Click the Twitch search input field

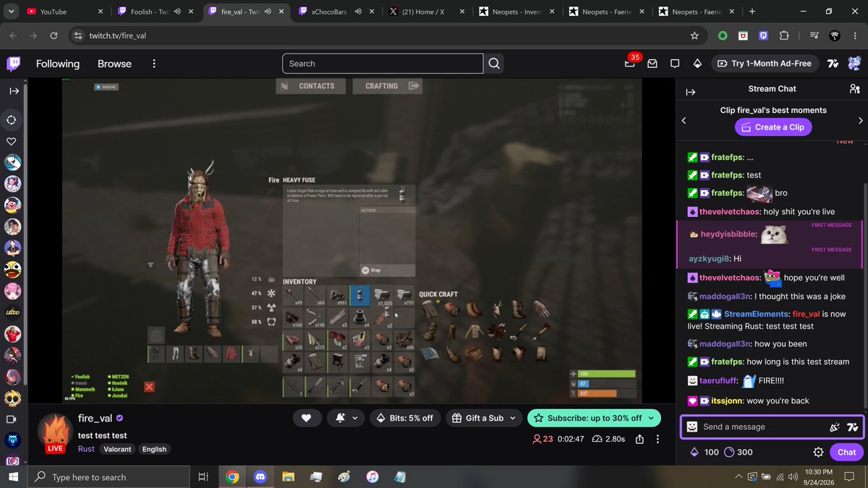pyautogui.click(x=383, y=64)
